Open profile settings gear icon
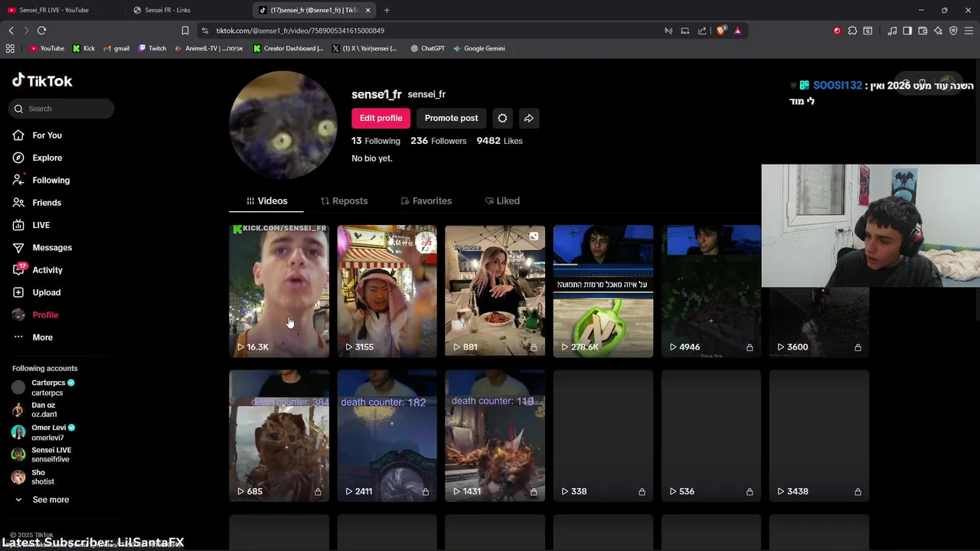Screen dimensions: 980x551 click(x=502, y=118)
